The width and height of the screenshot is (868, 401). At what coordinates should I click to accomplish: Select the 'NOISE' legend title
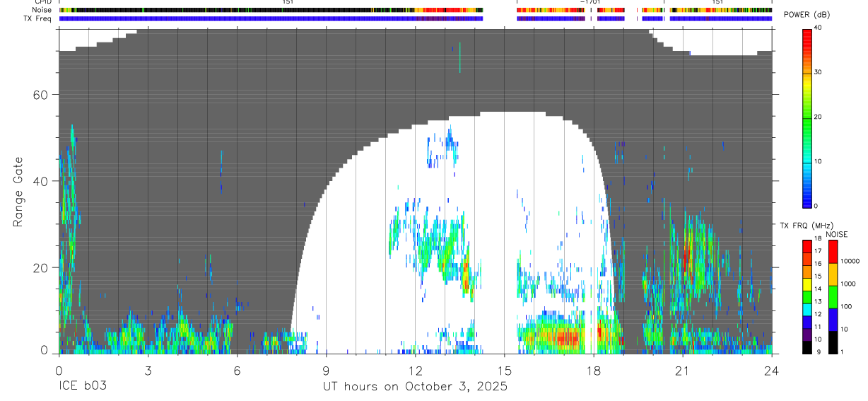[836, 234]
